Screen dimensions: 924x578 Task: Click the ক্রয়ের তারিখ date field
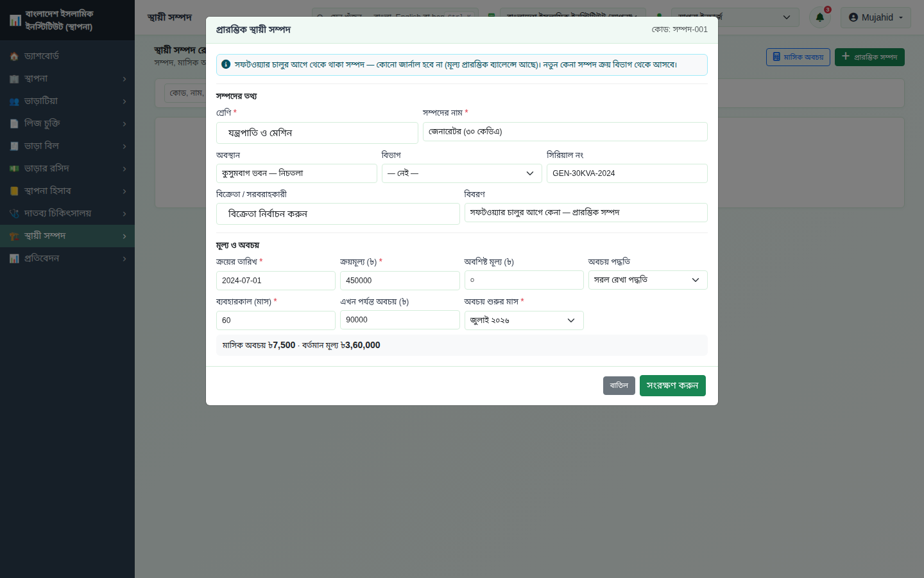pos(276,281)
